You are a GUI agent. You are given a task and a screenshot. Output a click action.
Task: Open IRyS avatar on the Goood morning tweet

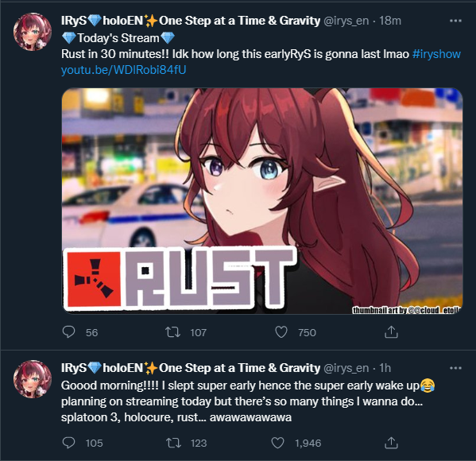(32, 379)
